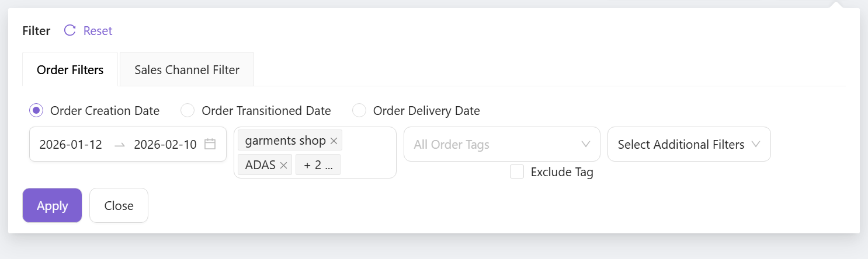Click the Reset link

coord(98,31)
